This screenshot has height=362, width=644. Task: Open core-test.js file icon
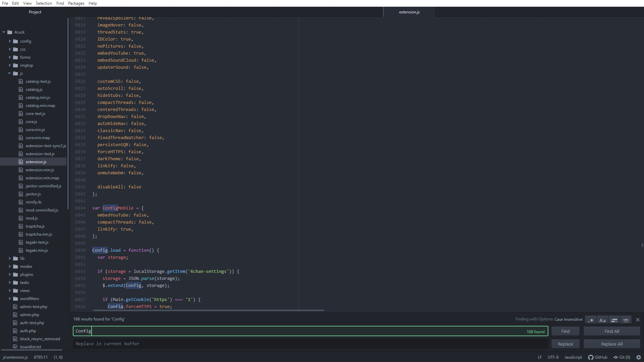21,114
